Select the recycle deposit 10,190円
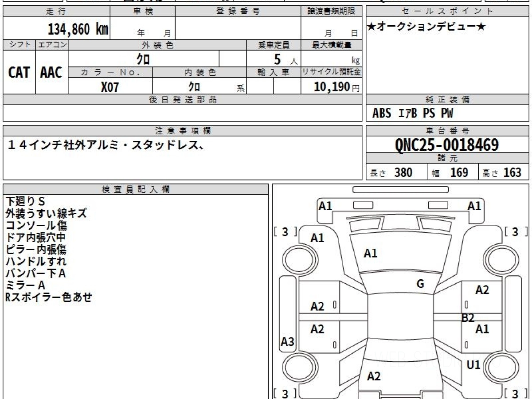The height and width of the screenshot is (399, 532). click(x=337, y=87)
